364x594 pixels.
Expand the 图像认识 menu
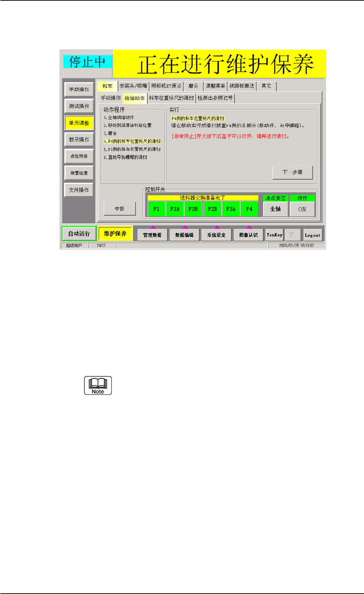(248, 235)
